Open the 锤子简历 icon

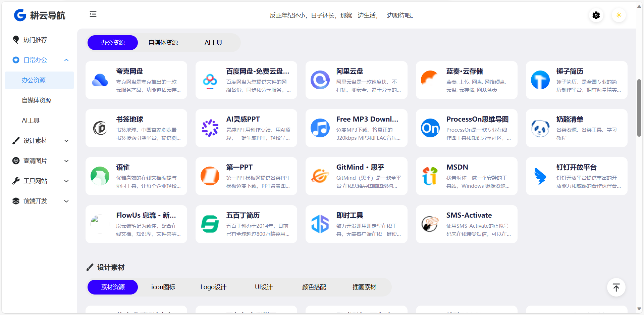click(x=540, y=80)
